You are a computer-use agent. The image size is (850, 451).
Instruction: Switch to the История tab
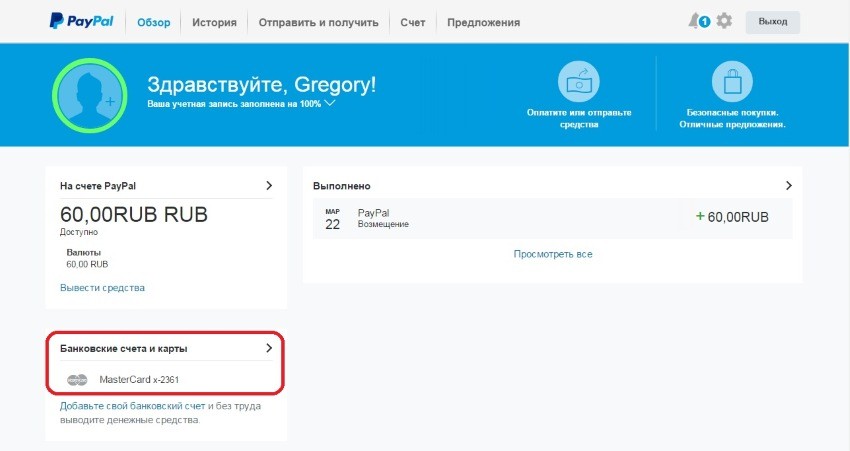(x=214, y=22)
